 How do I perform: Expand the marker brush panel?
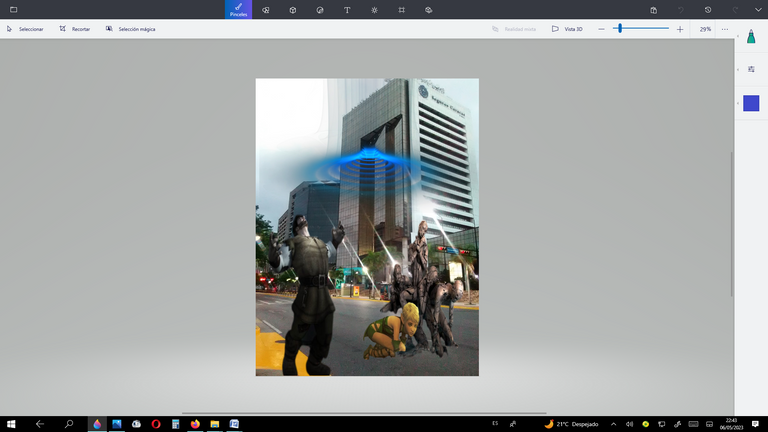tap(751, 36)
